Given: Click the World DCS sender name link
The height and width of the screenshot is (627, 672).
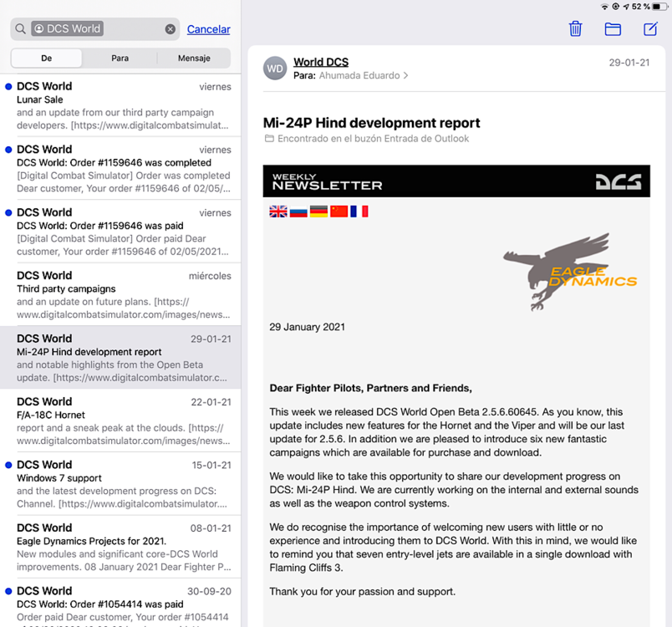Looking at the screenshot, I should click(321, 62).
